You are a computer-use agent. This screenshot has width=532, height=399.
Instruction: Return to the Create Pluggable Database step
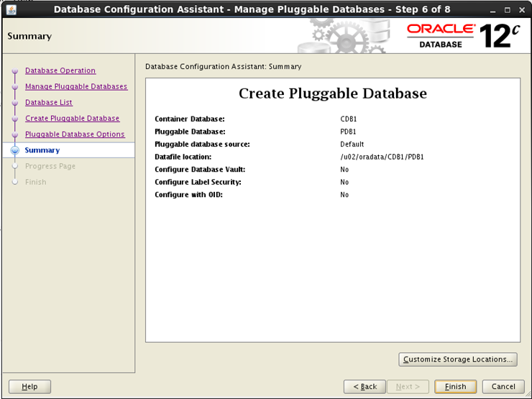(73, 119)
